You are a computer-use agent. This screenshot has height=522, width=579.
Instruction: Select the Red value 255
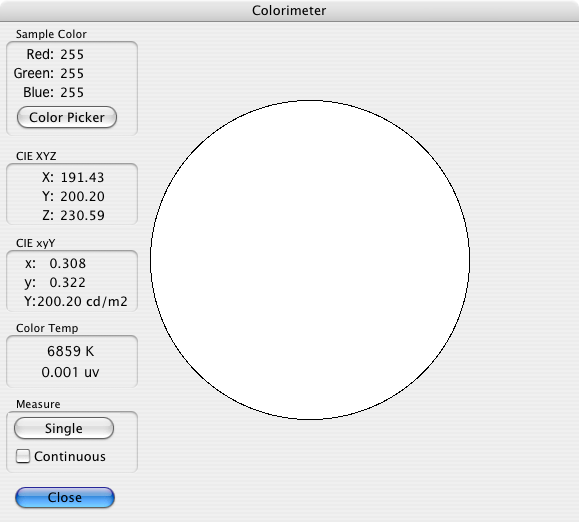[x=72, y=55]
